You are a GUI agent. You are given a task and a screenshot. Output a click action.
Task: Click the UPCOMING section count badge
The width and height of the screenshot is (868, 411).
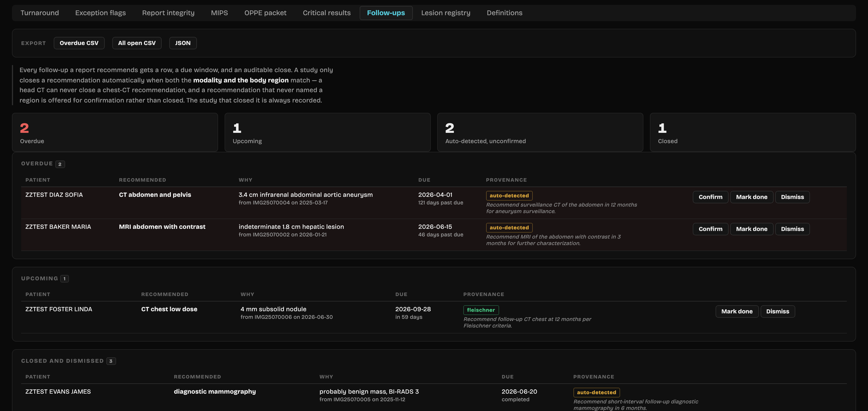coord(64,279)
